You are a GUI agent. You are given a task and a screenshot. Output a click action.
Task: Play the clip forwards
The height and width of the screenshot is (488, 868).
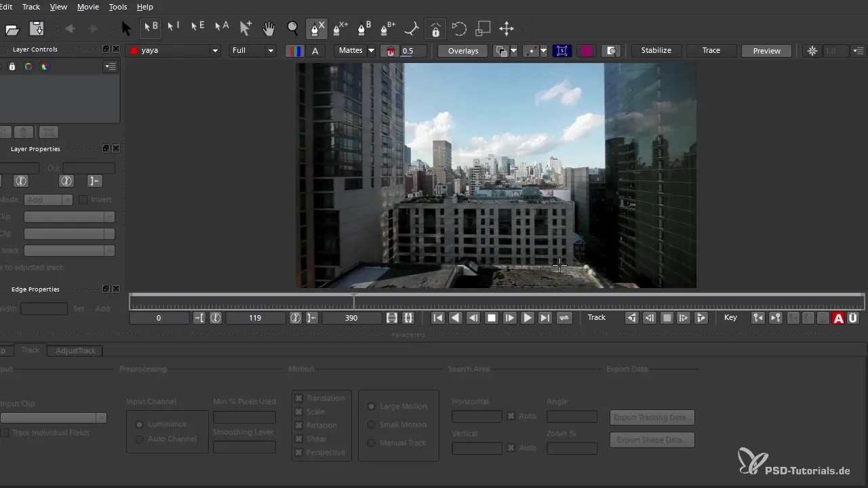click(528, 318)
